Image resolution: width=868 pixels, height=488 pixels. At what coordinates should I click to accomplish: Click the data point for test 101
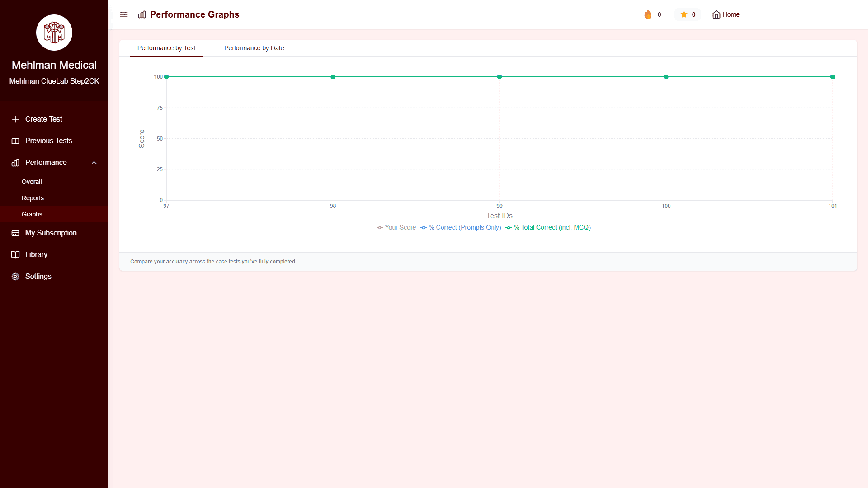833,77
